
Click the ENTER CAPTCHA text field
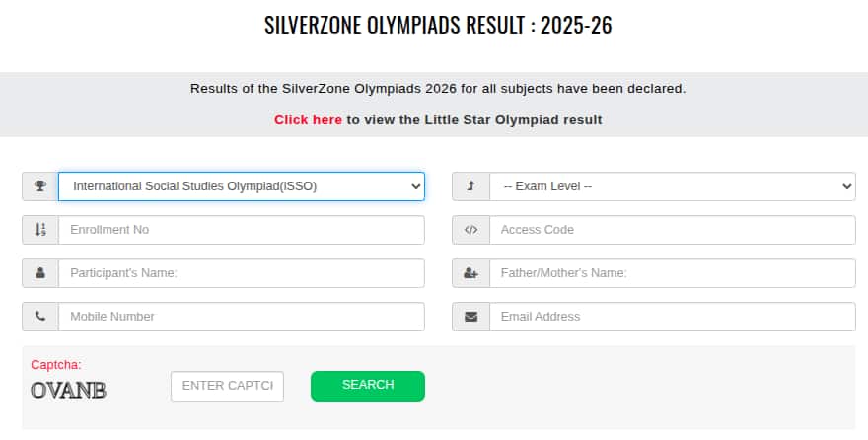(x=227, y=386)
